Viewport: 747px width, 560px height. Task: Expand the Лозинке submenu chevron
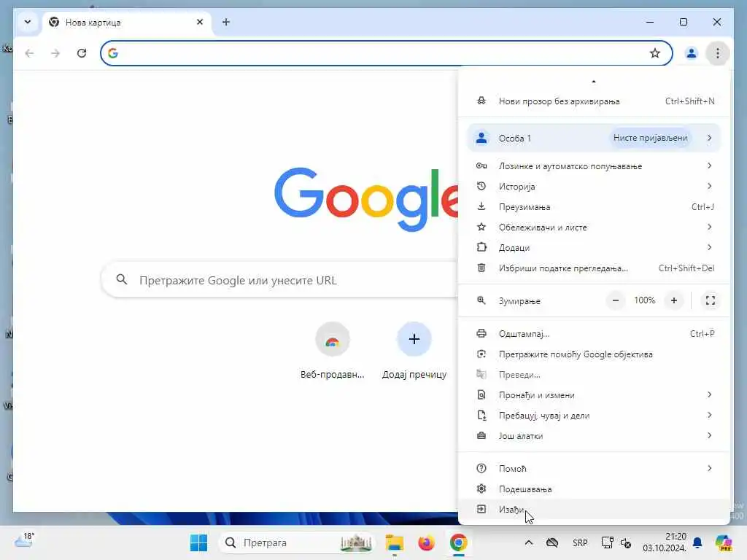[x=709, y=166]
